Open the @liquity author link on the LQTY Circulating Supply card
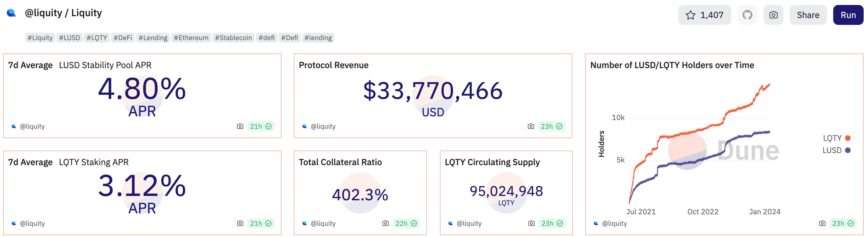 pos(469,224)
